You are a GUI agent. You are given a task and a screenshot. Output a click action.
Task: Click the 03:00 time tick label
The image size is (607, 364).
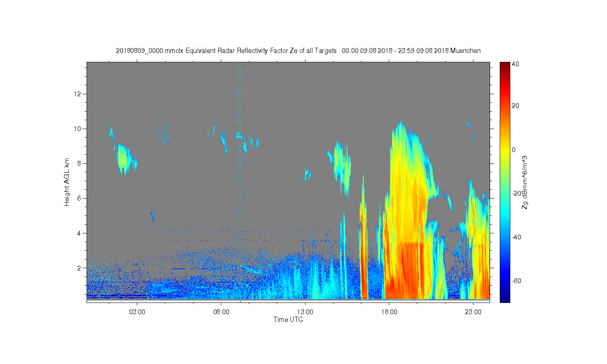pyautogui.click(x=137, y=312)
